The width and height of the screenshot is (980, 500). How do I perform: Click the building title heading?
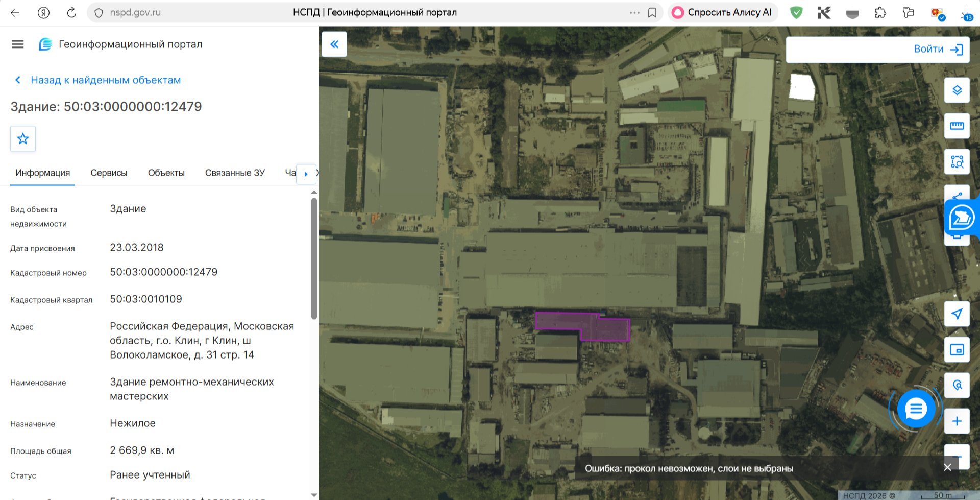pos(106,107)
